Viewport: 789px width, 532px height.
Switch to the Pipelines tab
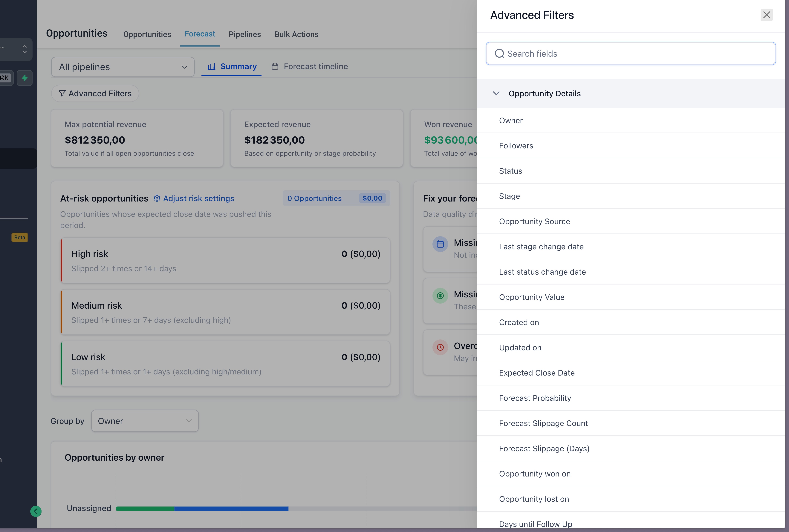pos(244,34)
